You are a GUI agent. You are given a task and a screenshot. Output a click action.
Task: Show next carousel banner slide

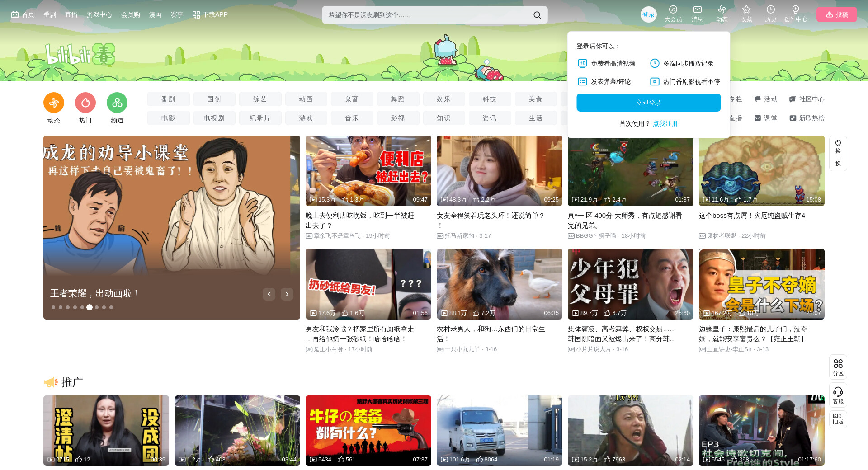287,294
